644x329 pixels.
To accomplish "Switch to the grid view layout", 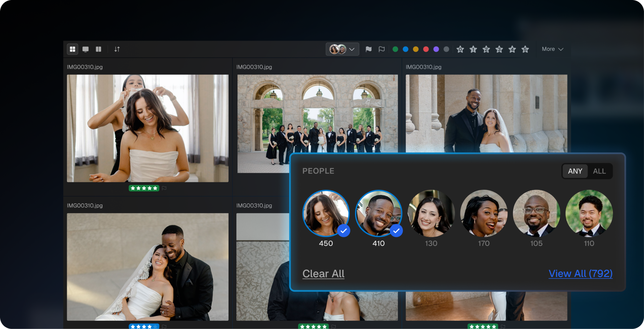I will point(73,49).
